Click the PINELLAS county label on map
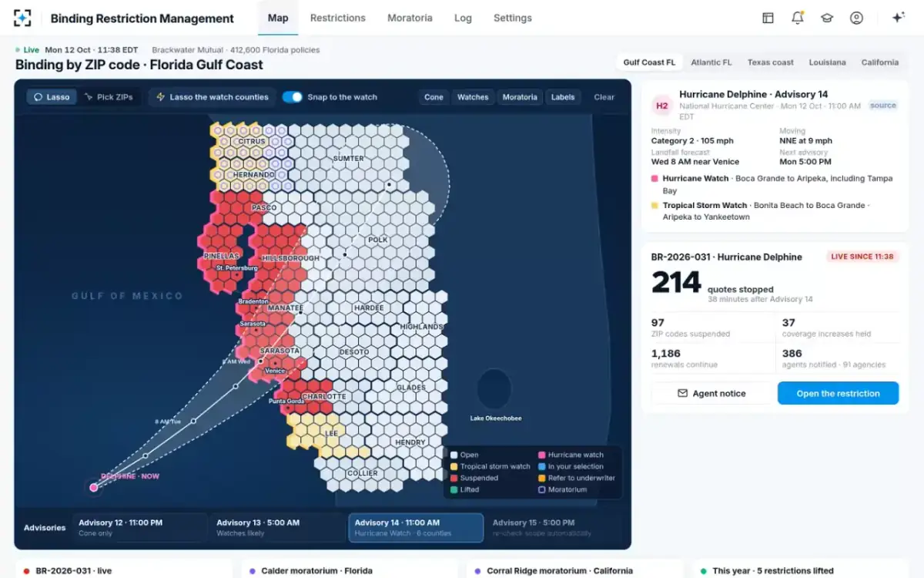The height and width of the screenshot is (578, 924). [222, 255]
